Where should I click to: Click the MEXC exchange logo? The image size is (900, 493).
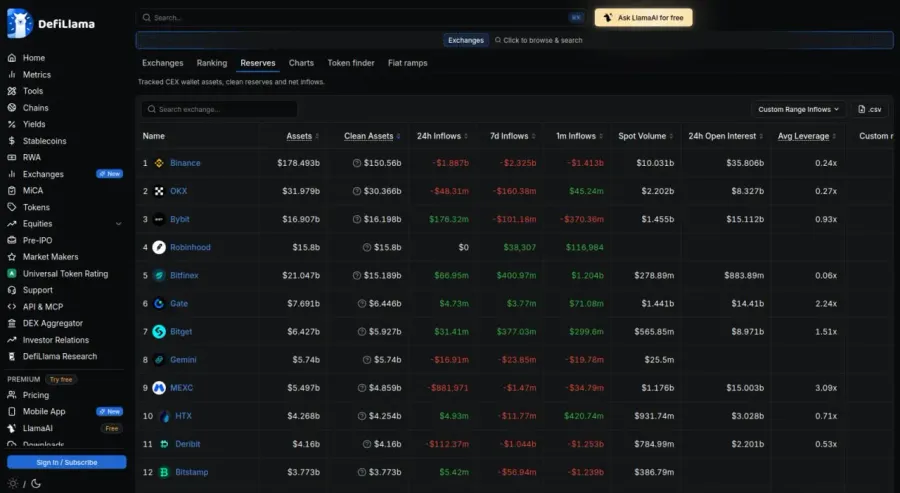point(159,388)
